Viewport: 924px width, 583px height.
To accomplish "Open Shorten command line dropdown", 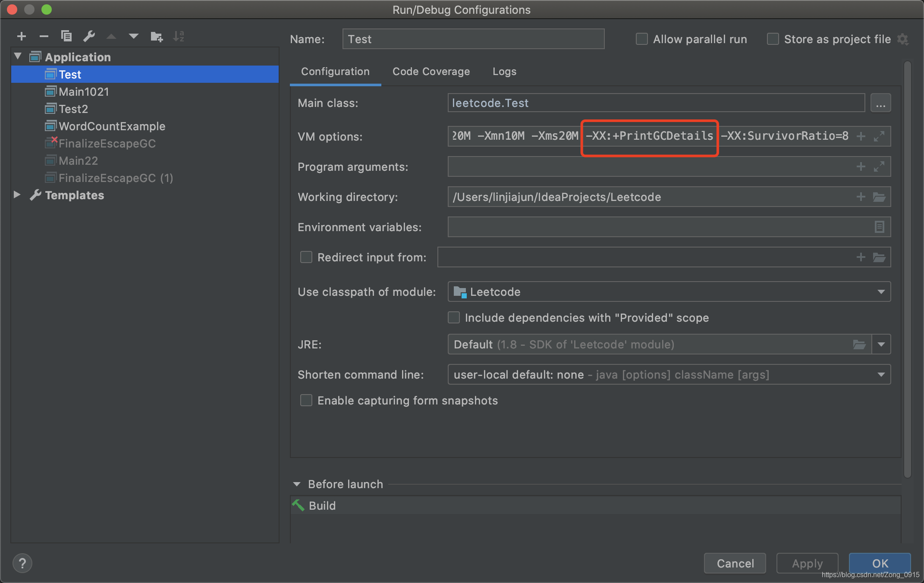I will click(669, 375).
